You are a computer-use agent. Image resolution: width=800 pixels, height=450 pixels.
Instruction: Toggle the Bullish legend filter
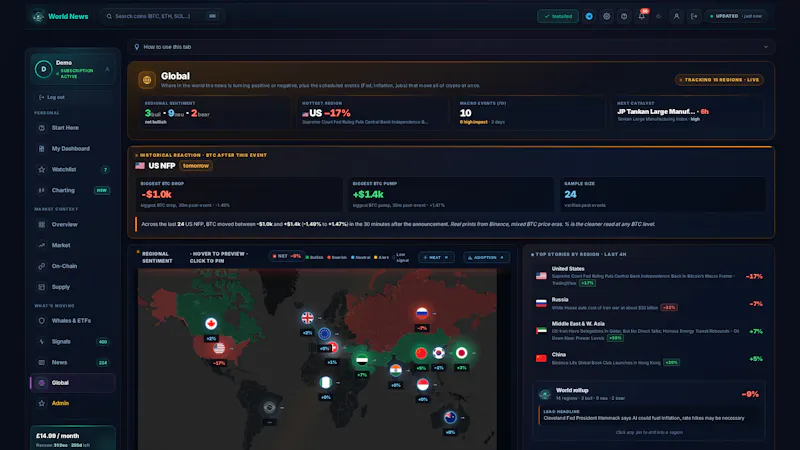314,258
